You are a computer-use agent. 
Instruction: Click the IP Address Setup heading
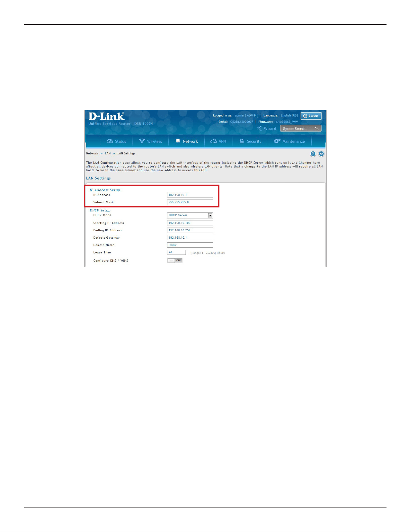pyautogui.click(x=105, y=190)
